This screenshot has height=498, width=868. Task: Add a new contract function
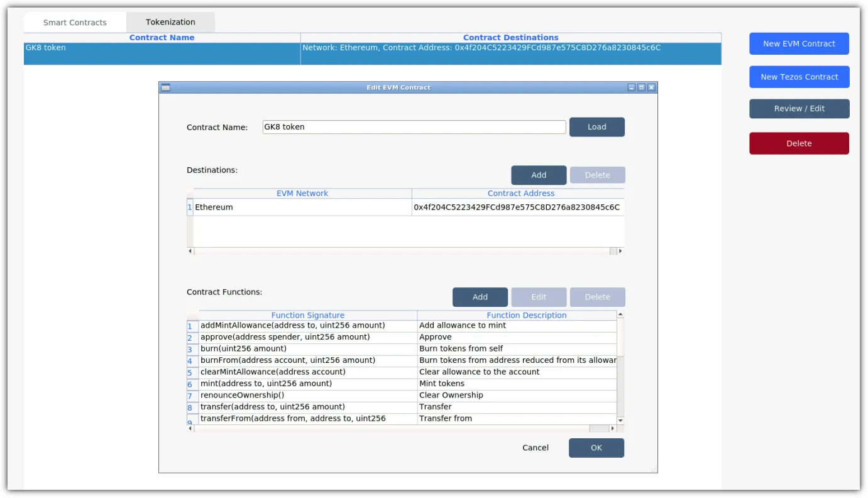click(480, 297)
